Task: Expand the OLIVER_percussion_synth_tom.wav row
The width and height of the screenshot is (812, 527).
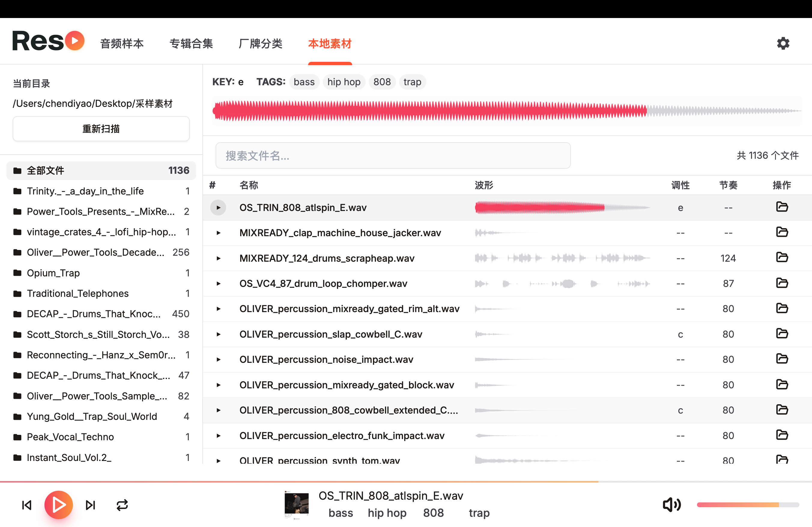Action: tap(218, 460)
